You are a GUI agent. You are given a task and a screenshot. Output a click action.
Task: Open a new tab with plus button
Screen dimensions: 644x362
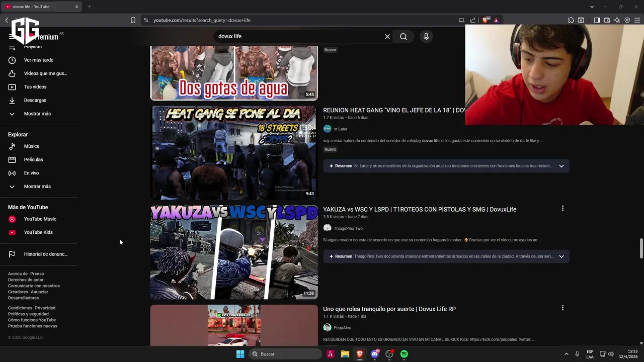(89, 7)
